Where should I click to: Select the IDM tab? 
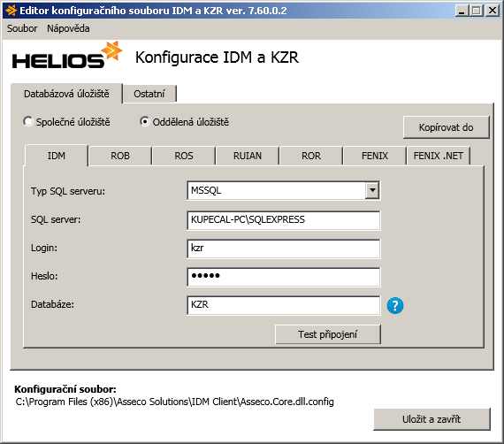pos(57,156)
